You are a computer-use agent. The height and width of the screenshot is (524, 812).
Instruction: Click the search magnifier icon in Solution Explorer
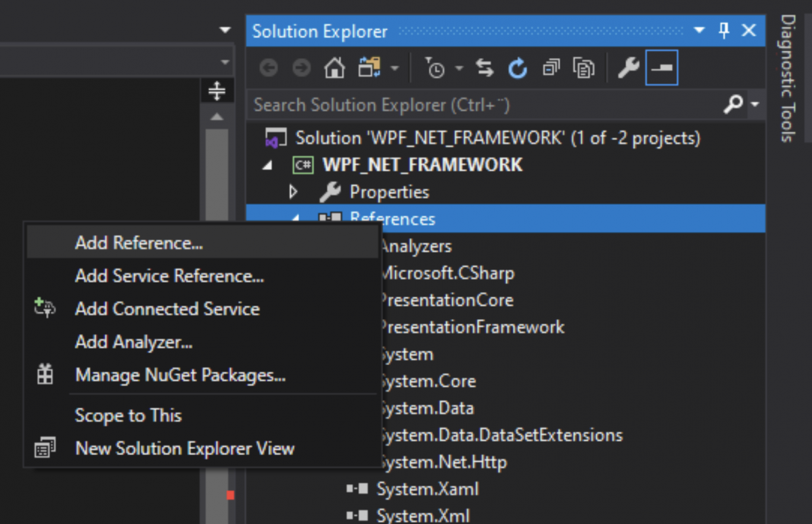tap(734, 105)
